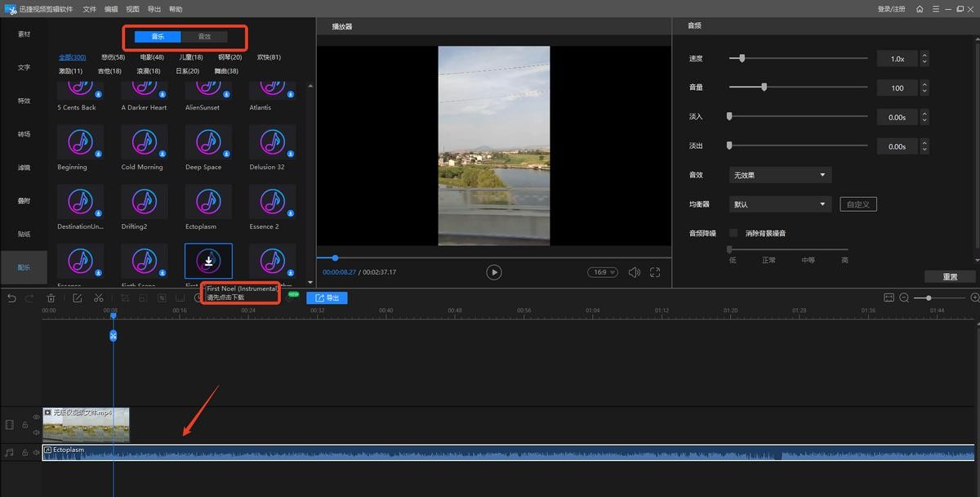Screen dimensions: 980x497
Task: Enable 消除背景噪音 checkbox
Action: point(733,233)
